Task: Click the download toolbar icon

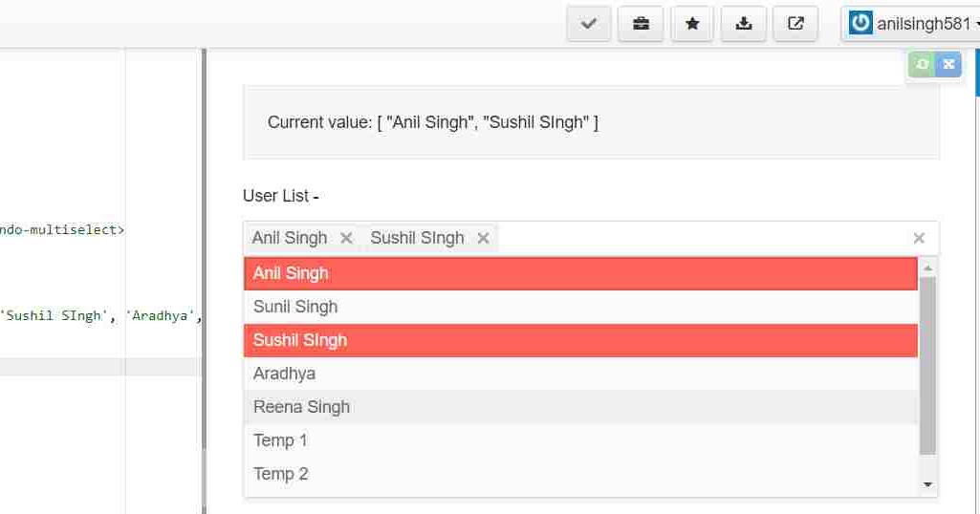Action: click(744, 24)
